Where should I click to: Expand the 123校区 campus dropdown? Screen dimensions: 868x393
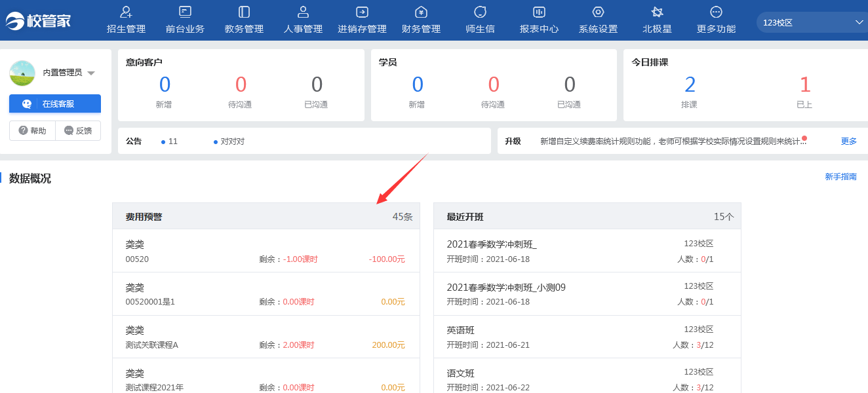(x=812, y=22)
